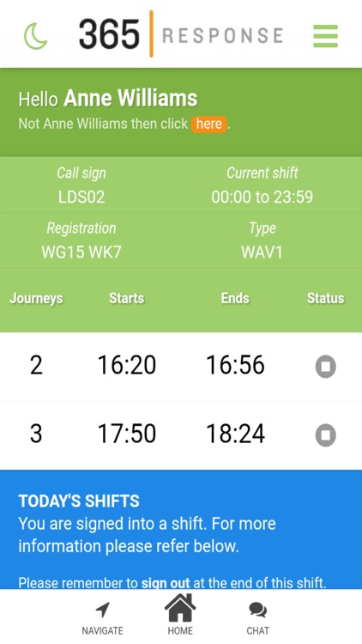
Task: Click the orange 'here' button
Action: (209, 124)
